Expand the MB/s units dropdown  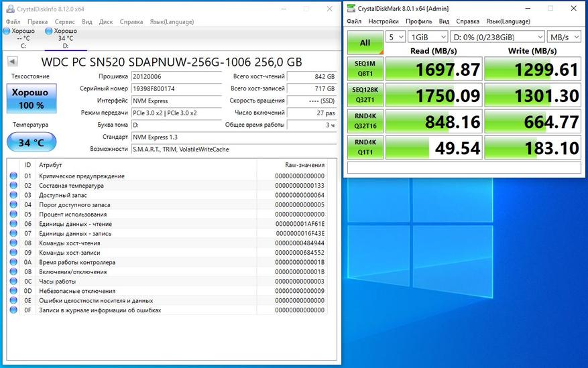(x=565, y=36)
